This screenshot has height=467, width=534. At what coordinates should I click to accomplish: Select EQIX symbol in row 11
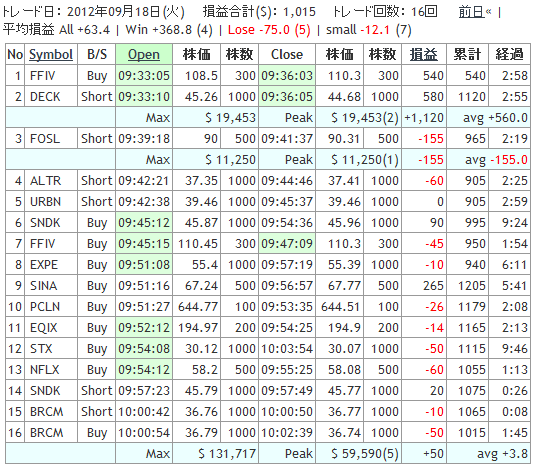coord(44,328)
